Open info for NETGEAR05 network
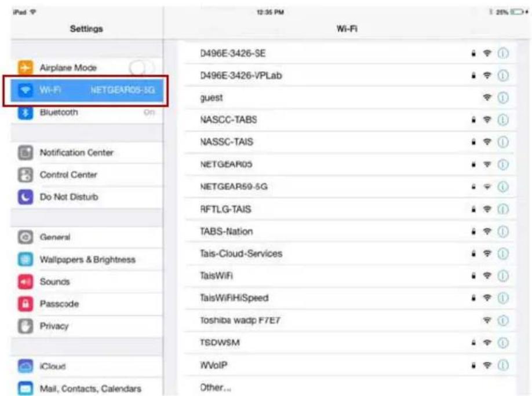Image resolution: width=532 pixels, height=396 pixels. (x=503, y=164)
